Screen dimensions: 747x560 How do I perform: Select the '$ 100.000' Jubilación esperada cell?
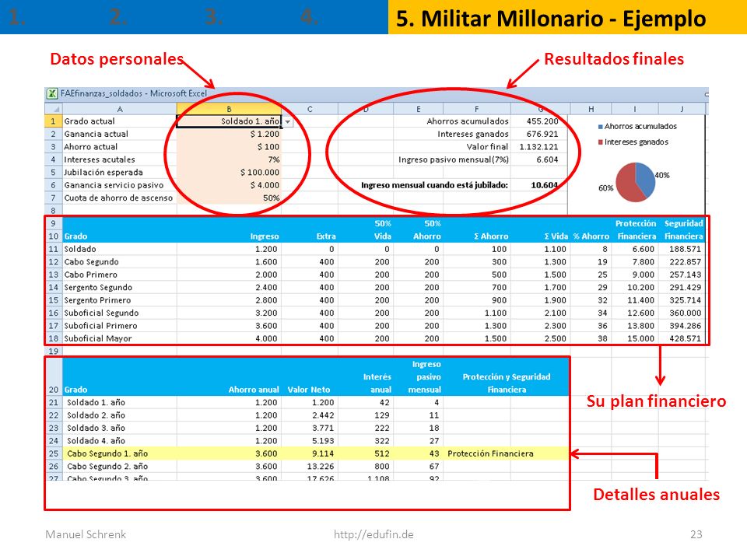[229, 173]
